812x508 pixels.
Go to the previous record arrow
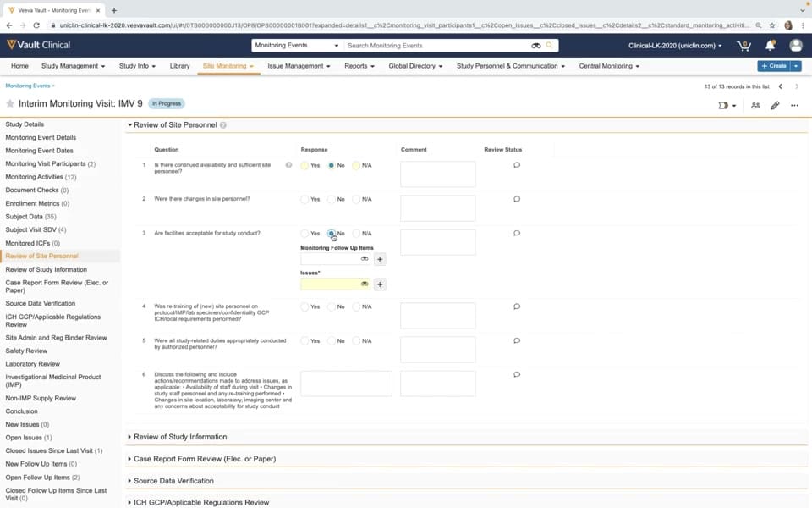click(781, 86)
